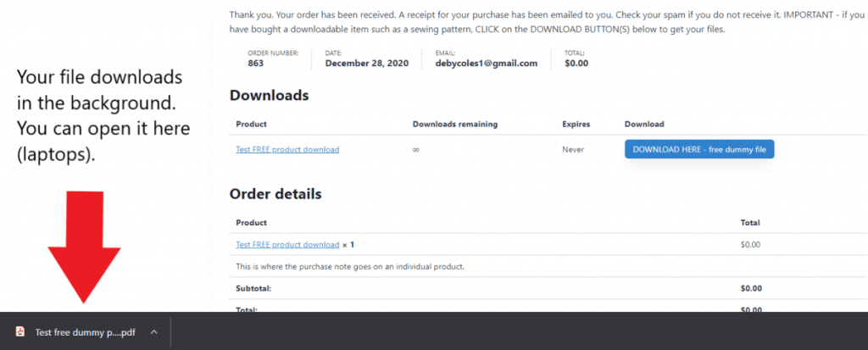
Task: Click the Total column header in Order details
Action: [750, 223]
